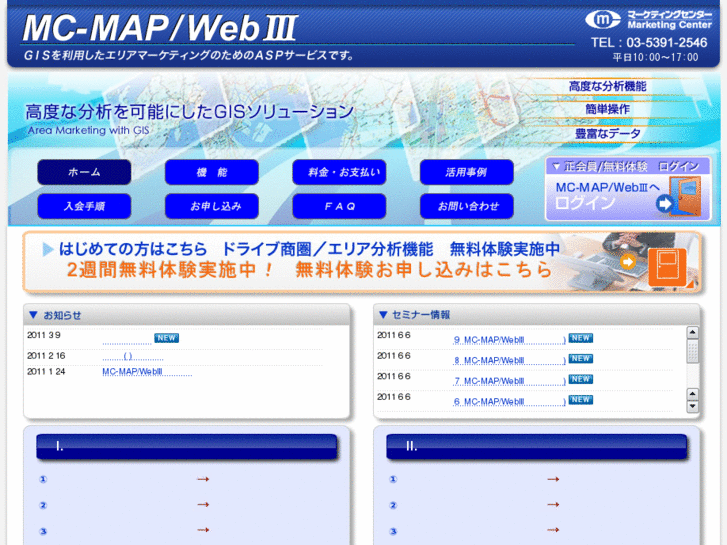The image size is (727, 545).
Task: Click arrow in section II row ①
Action: pyautogui.click(x=553, y=479)
